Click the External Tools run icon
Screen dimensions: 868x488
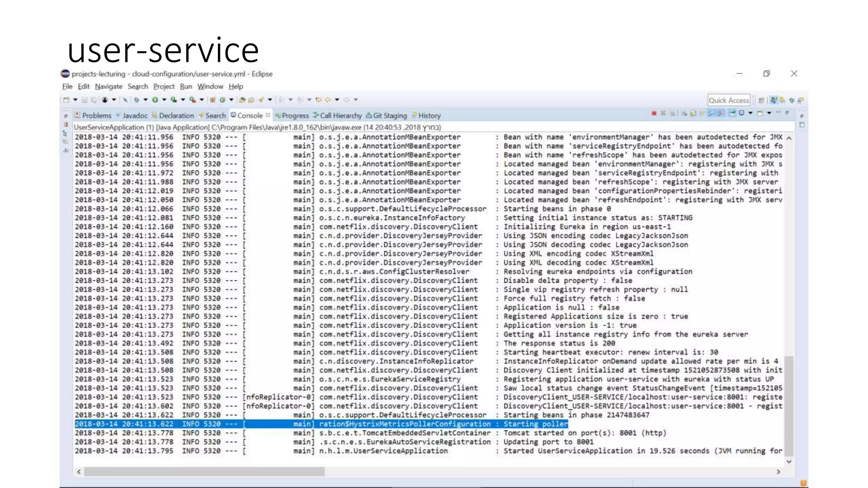pyautogui.click(x=192, y=100)
